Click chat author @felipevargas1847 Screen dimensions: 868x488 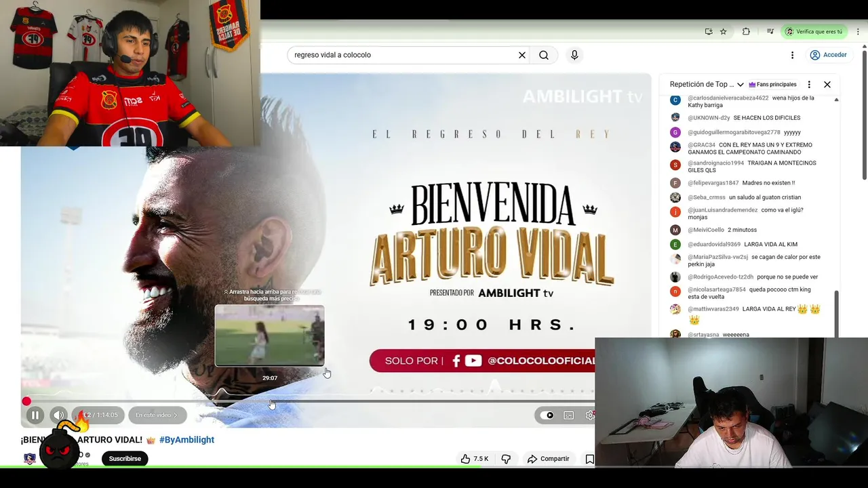click(713, 183)
